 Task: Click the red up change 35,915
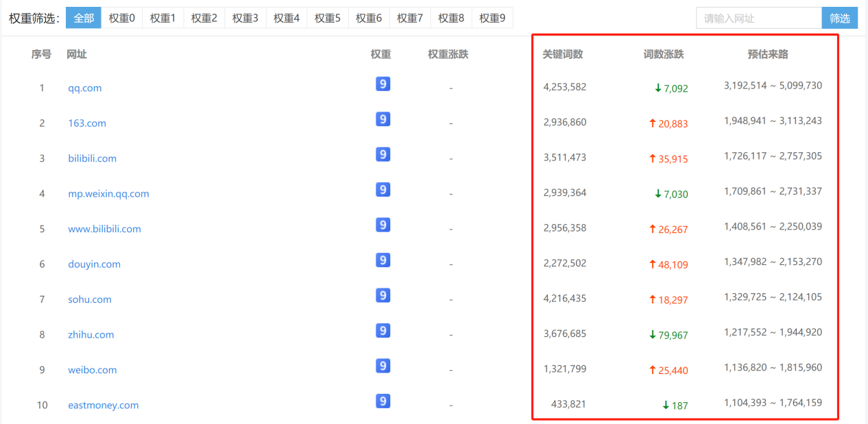pos(668,159)
